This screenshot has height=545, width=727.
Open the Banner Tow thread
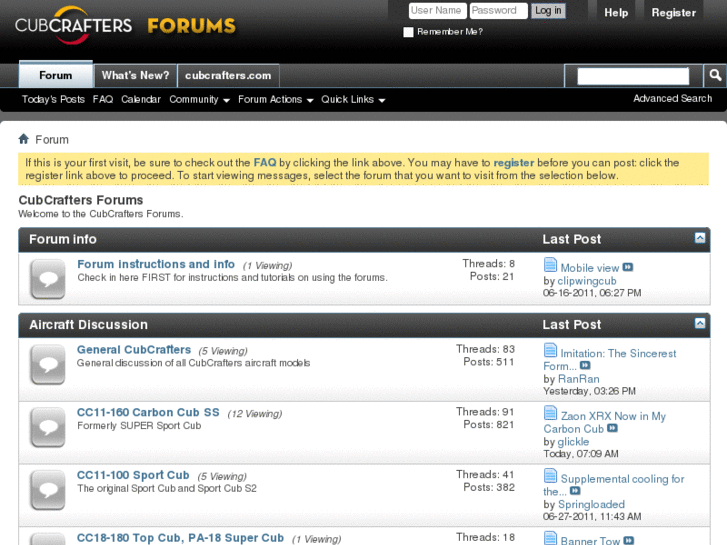[x=590, y=540]
